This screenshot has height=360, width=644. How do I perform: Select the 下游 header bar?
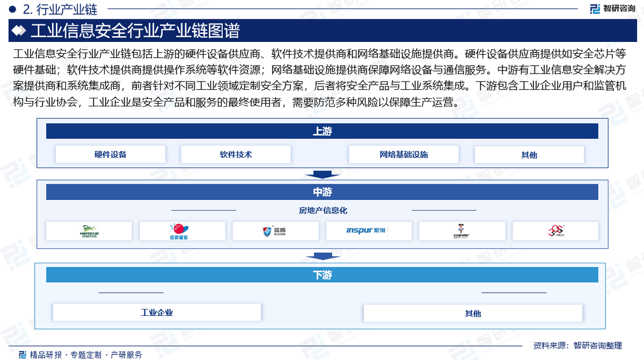coord(322,275)
